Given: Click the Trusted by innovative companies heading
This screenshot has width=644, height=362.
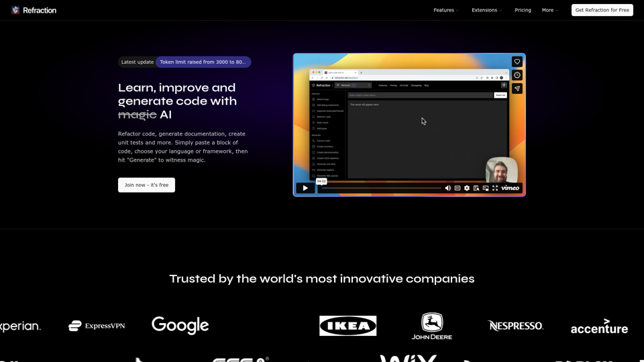Looking at the screenshot, I should tap(322, 279).
